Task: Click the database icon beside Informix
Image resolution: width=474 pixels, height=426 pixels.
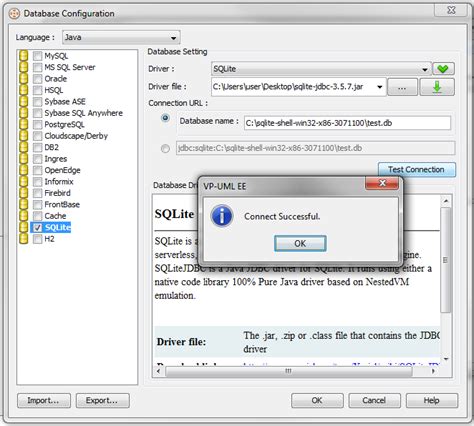Action: pos(23,181)
